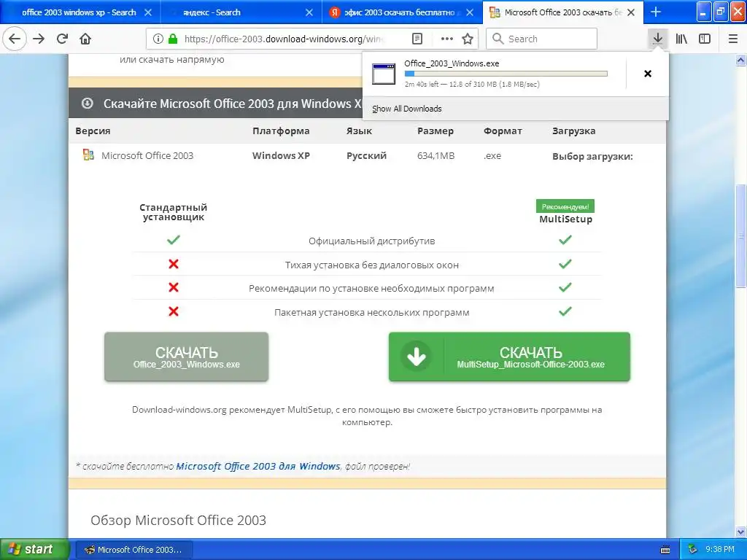
Task: Select the Microsoft Office 2003 taskbar button
Action: tap(134, 550)
